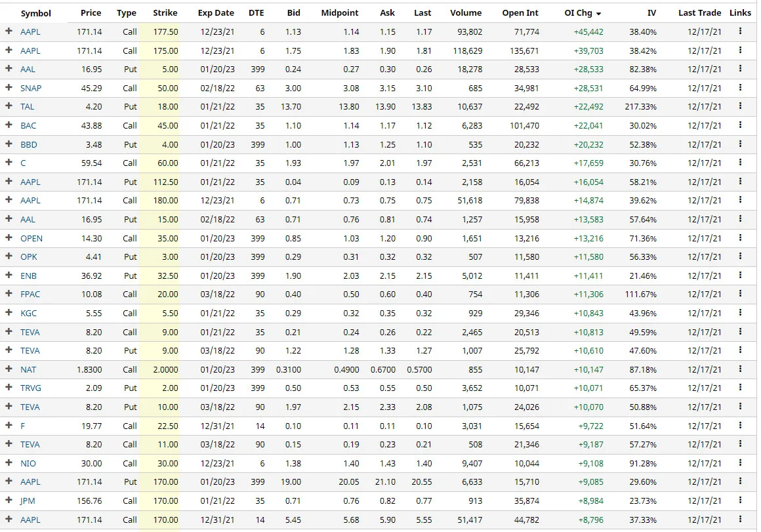Image resolution: width=761 pixels, height=532 pixels.
Task: Show the links menu on Citigroup C row
Action: click(x=740, y=162)
